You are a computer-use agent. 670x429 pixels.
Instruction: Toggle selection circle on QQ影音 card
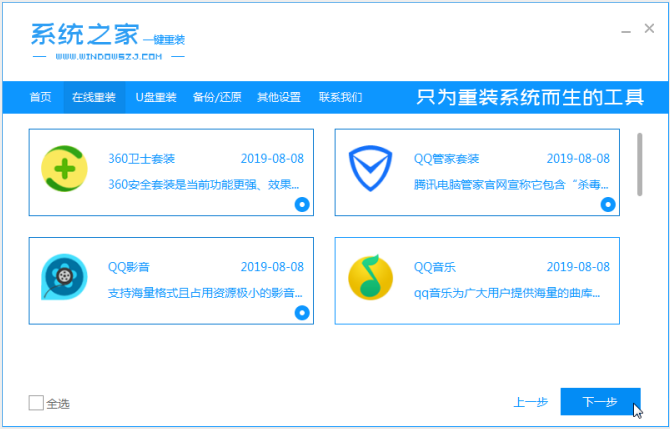[x=302, y=313]
